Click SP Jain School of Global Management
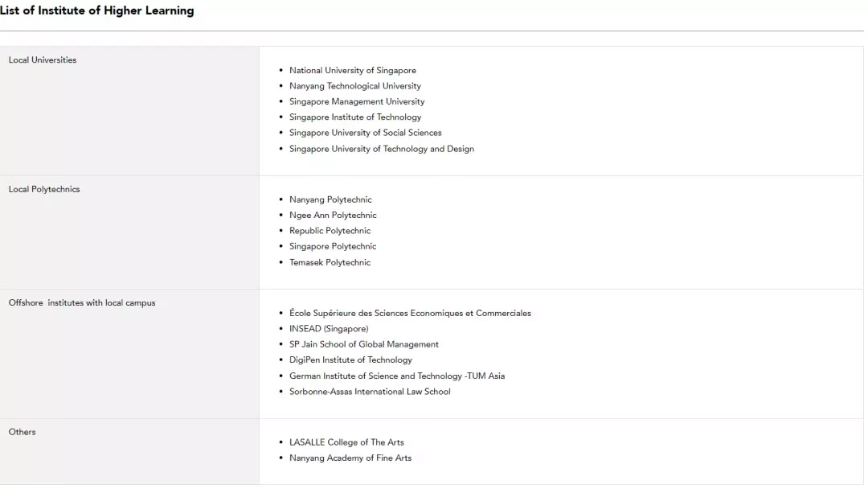The height and width of the screenshot is (489, 868). pyautogui.click(x=364, y=344)
